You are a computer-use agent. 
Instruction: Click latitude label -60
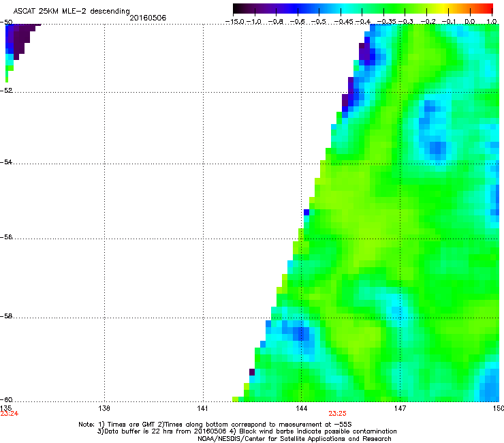pos(6,399)
